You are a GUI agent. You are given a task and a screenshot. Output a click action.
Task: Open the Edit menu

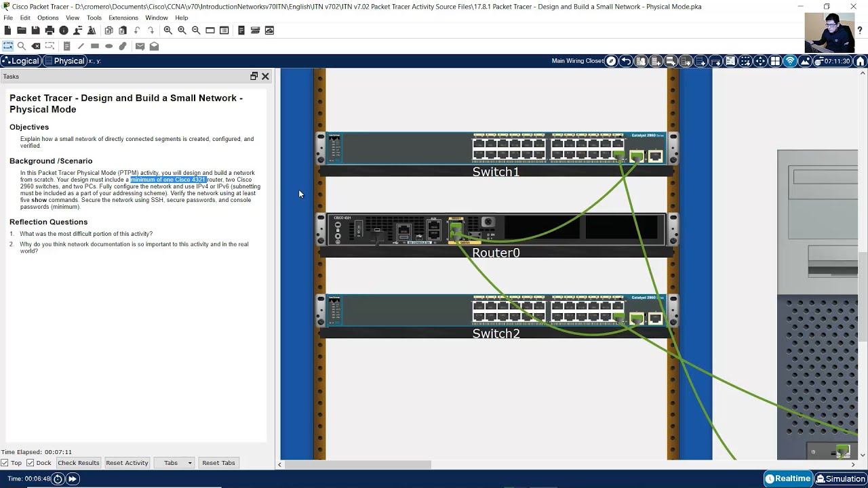coord(25,18)
